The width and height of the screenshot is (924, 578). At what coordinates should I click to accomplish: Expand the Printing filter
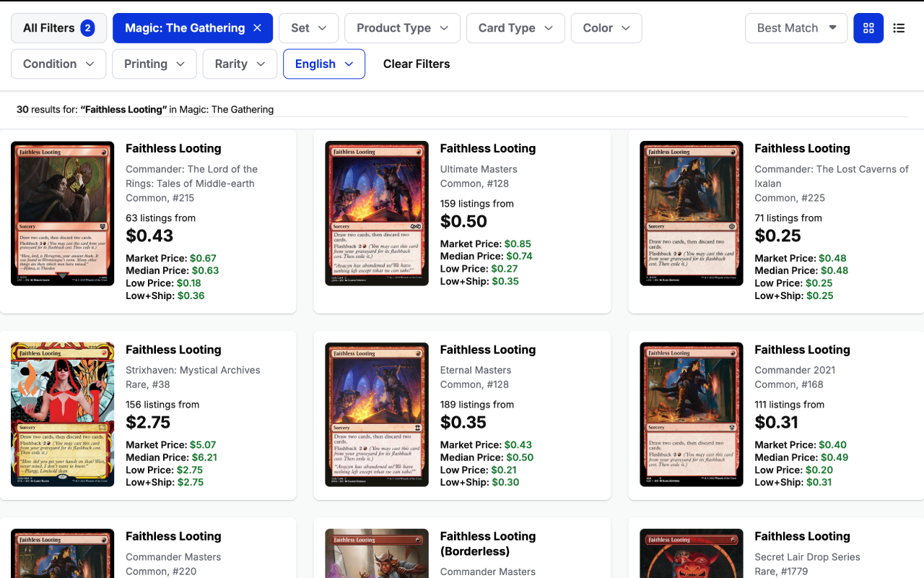154,64
